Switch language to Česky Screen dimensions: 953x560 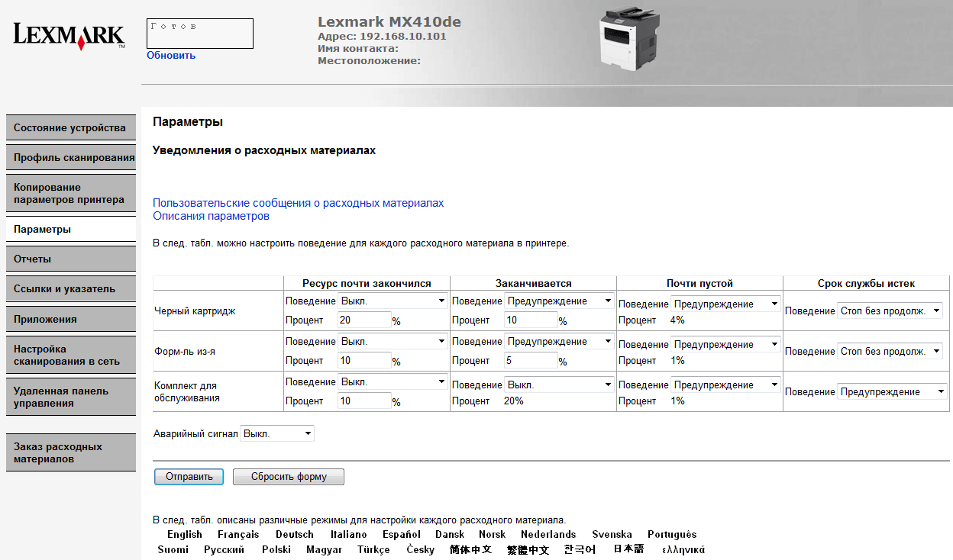point(420,549)
